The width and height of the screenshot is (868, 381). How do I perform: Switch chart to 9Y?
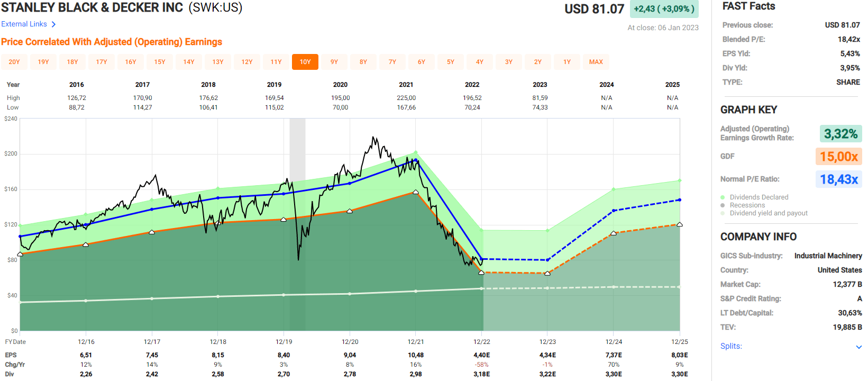(x=334, y=62)
